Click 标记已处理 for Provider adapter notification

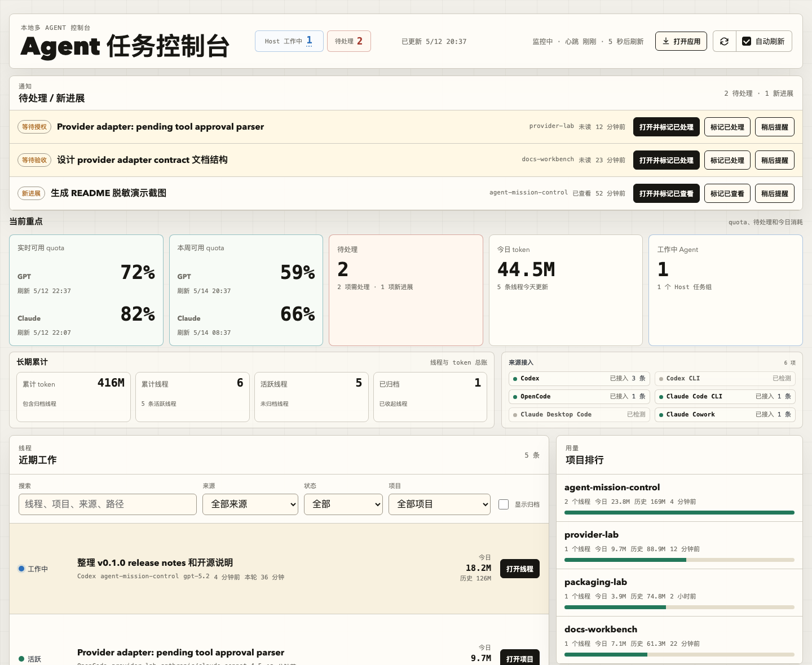pos(727,127)
